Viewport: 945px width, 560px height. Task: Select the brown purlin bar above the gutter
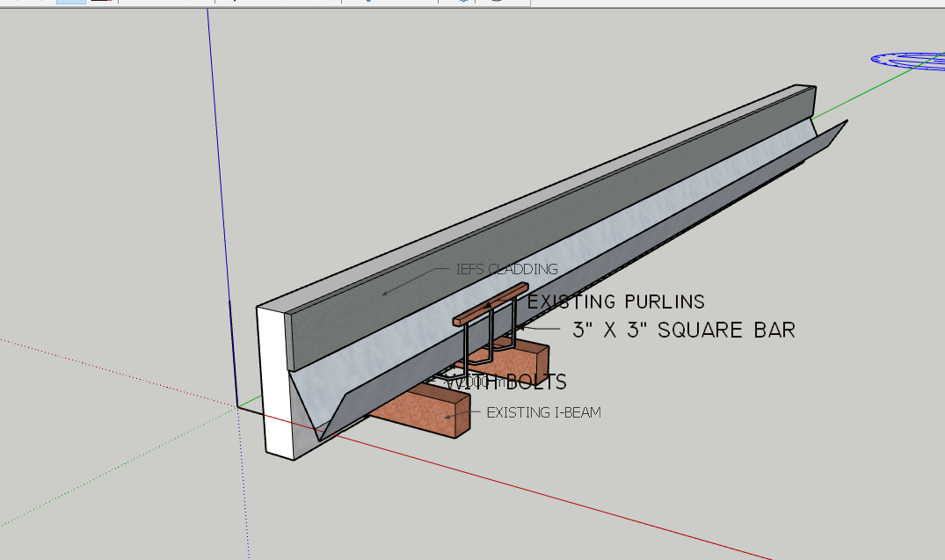point(491,303)
